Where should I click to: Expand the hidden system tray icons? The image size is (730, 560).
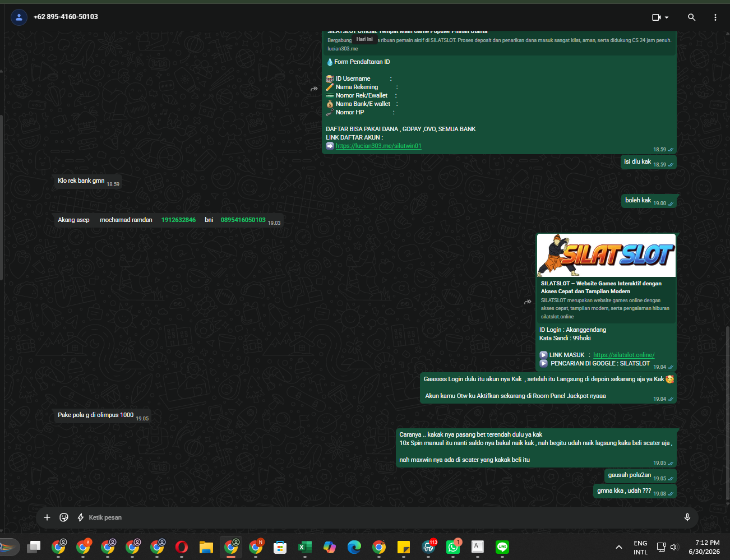619,547
